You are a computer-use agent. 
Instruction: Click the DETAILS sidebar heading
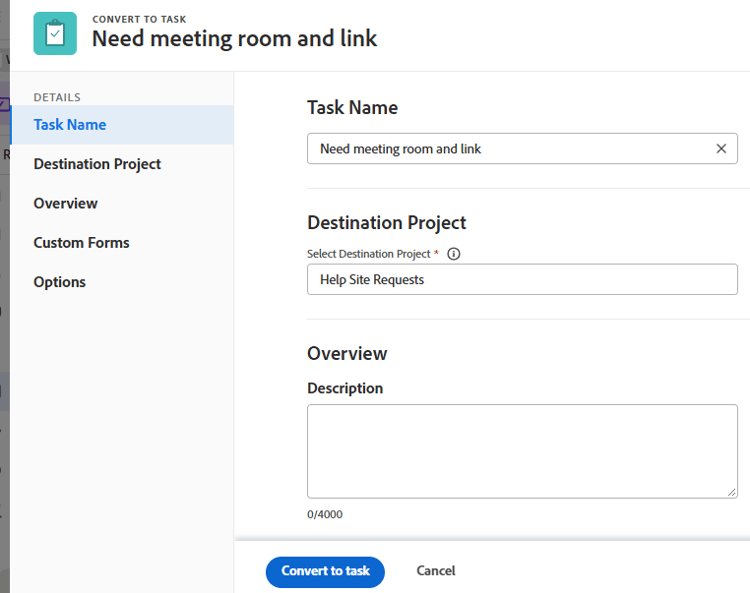click(57, 98)
